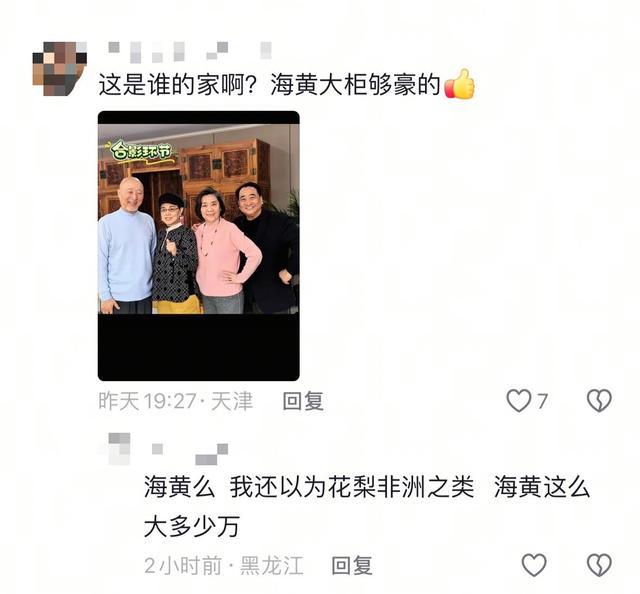Image resolution: width=640 pixels, height=594 pixels.
Task: Like the comment from 天津 with the heart icon
Action: pyautogui.click(x=519, y=400)
